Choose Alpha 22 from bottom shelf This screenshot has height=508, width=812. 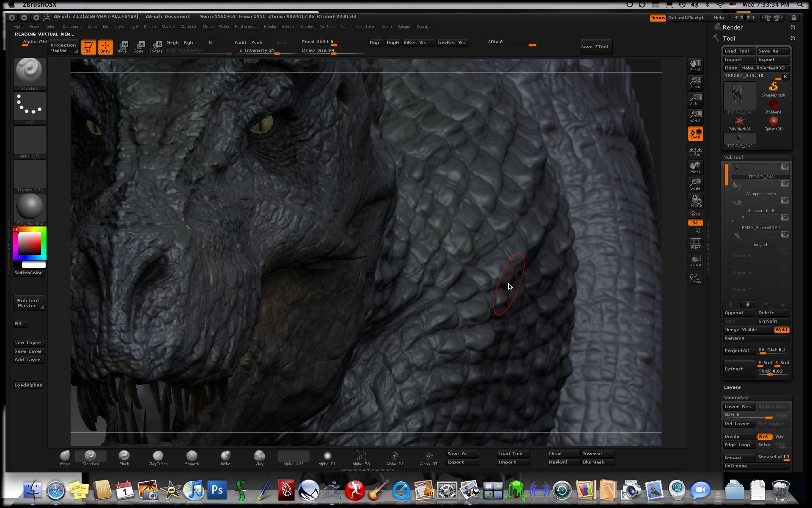(395, 458)
